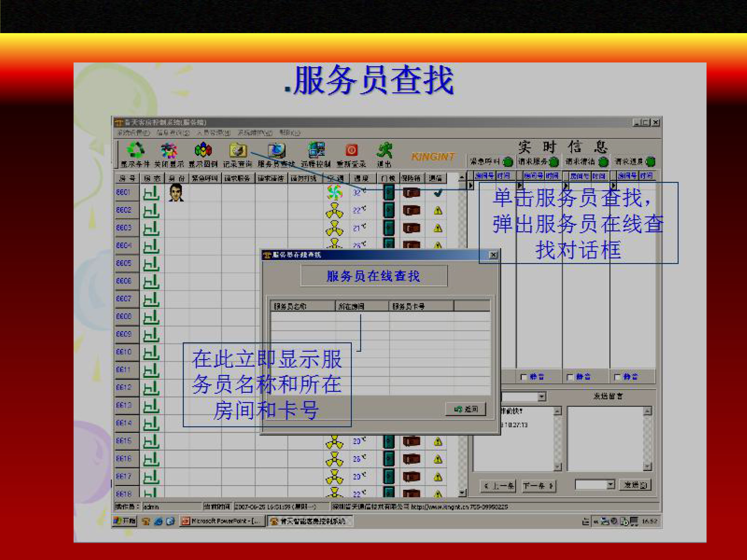The image size is (747, 560).
Task: Click the 关闭显示 toolbar icon
Action: (x=169, y=151)
